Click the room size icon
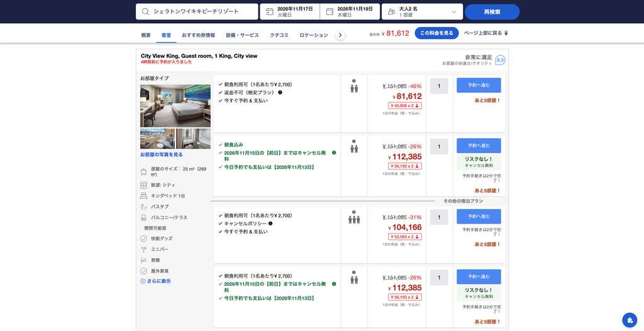 (143, 172)
